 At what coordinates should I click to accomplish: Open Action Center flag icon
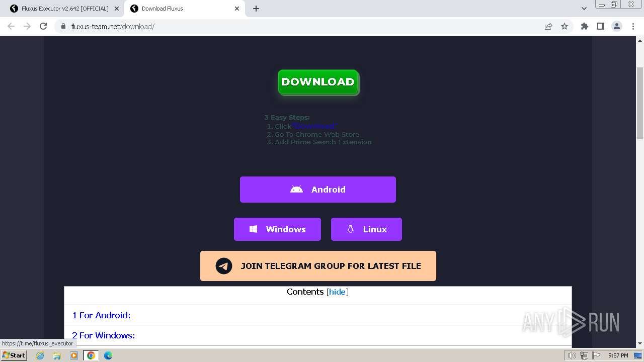click(x=596, y=355)
